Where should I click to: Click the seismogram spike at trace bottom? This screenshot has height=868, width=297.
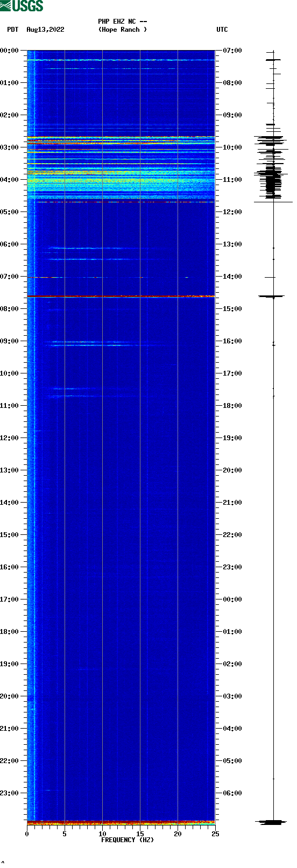[272, 822]
